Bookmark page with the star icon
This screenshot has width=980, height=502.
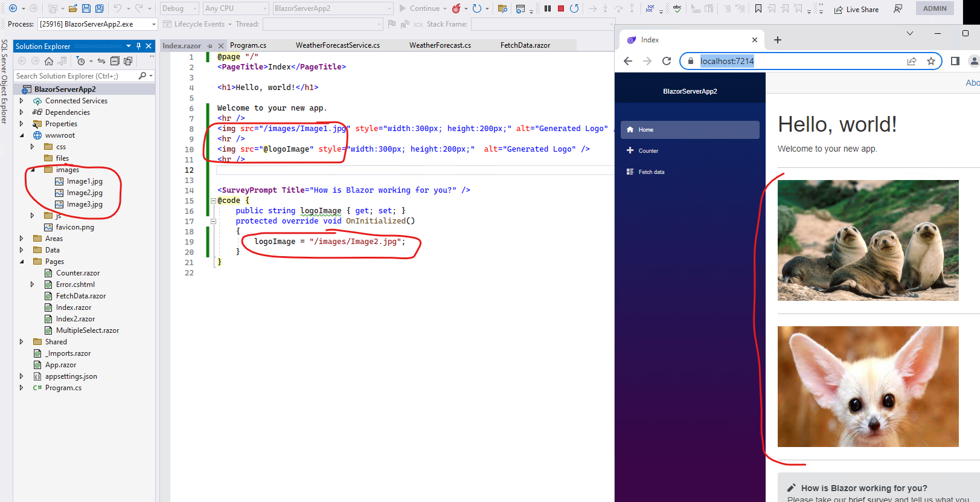click(x=931, y=61)
